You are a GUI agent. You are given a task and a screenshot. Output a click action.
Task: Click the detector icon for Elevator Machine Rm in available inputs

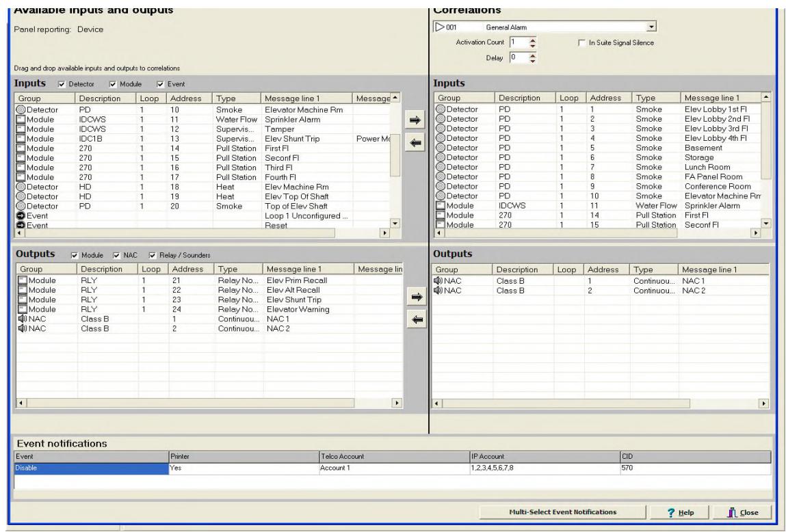pyautogui.click(x=21, y=109)
